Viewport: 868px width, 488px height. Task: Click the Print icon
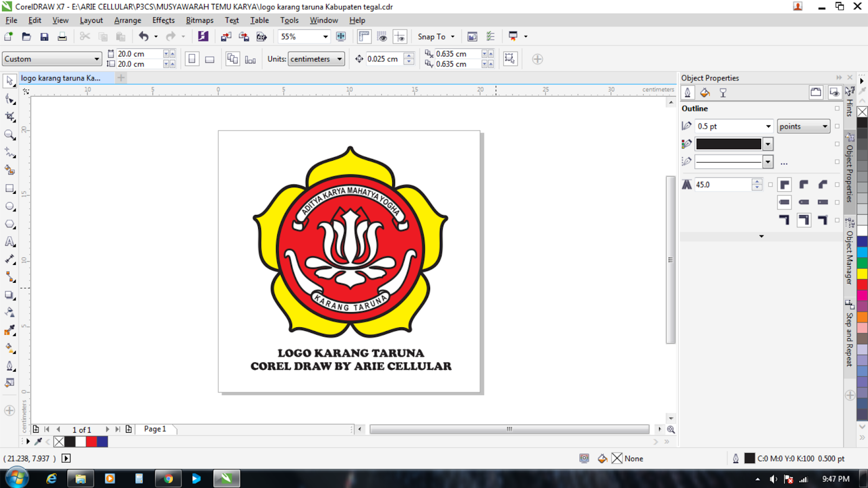click(62, 36)
